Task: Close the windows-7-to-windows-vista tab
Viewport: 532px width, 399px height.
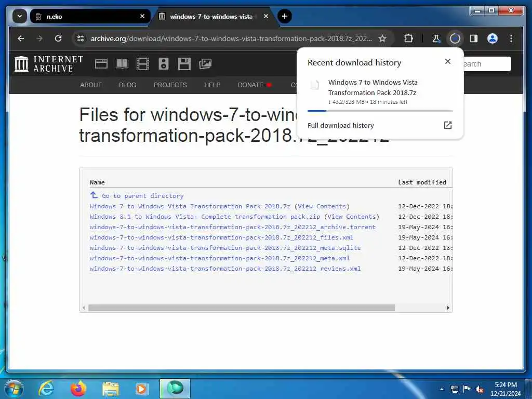Action: (266, 16)
